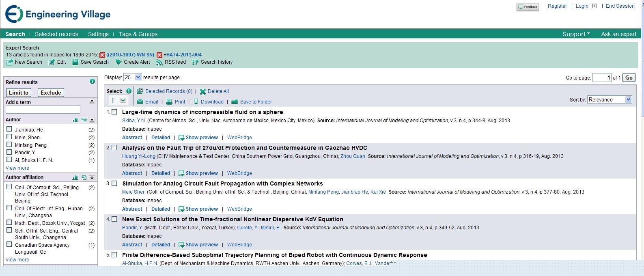Check the Pandir, Y. author filter
The width and height of the screenshot is (644, 276).
tap(9, 152)
